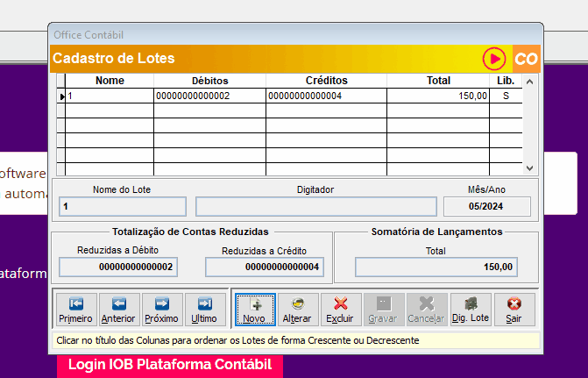This screenshot has width=588, height=378.
Task: Delete the lot with Excluir
Action: click(340, 309)
